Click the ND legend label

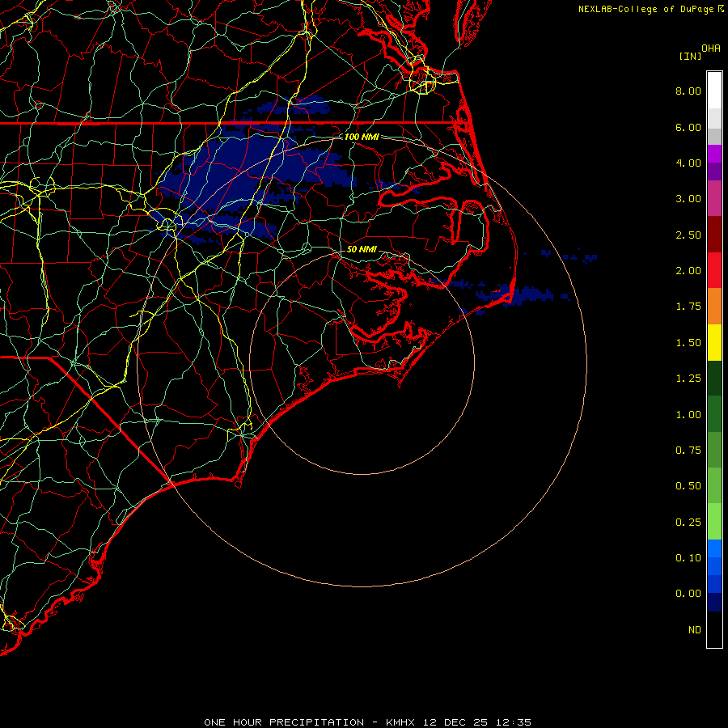point(695,630)
